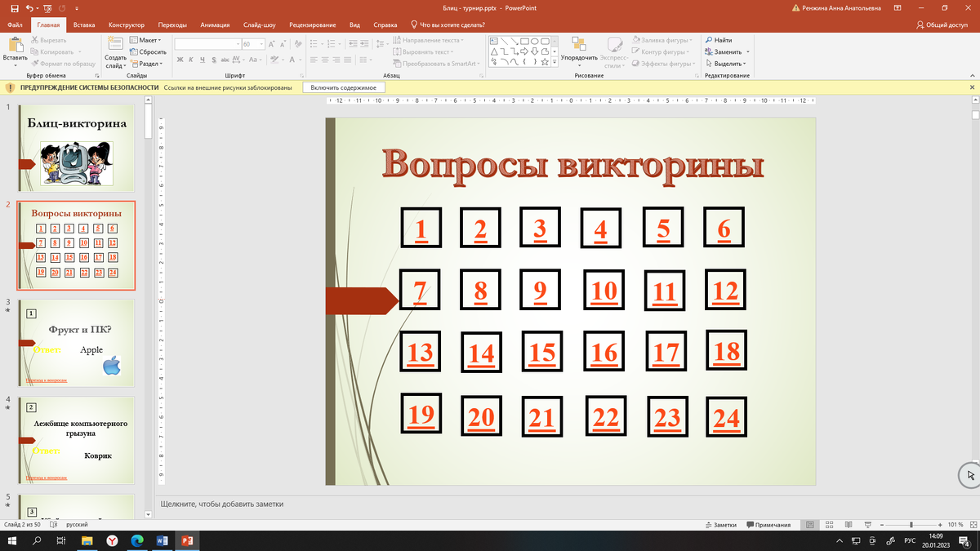Switch to the Анимация ribbon tab
This screenshot has height=551, width=980.
point(215,25)
